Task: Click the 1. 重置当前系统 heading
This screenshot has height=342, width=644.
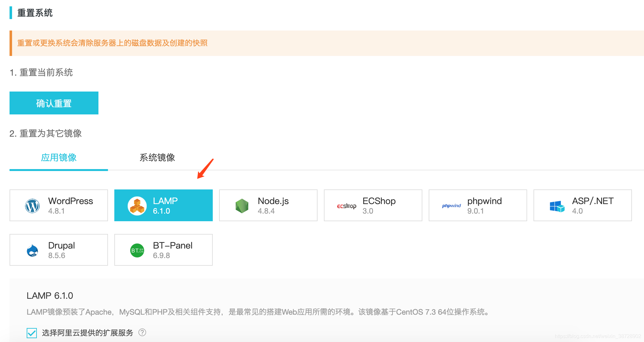Action: pyautogui.click(x=41, y=72)
